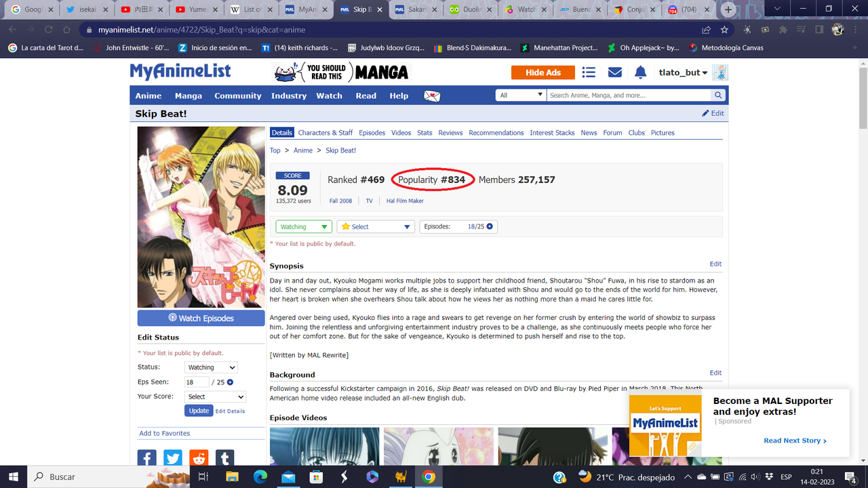Open the All search category dropdown
Viewport: 868px width, 488px height.
[521, 95]
